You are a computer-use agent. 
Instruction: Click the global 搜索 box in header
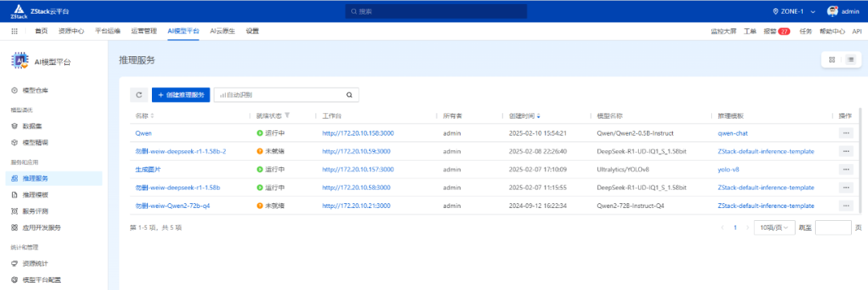[x=436, y=11]
